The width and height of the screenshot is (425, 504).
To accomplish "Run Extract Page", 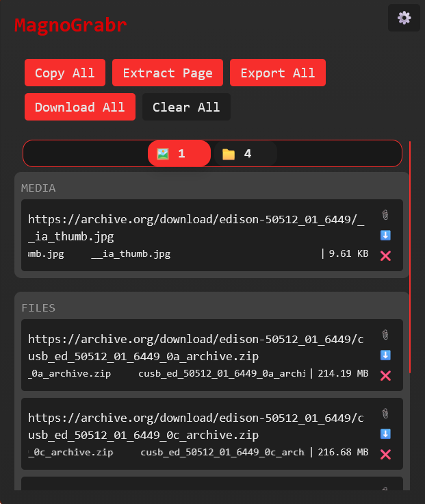I will [x=168, y=73].
